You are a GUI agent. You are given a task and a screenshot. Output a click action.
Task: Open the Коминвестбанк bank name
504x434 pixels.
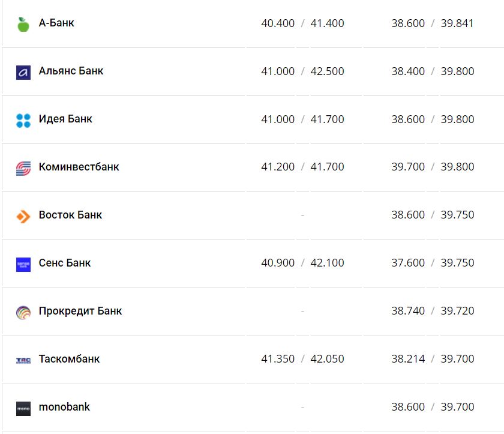point(79,167)
